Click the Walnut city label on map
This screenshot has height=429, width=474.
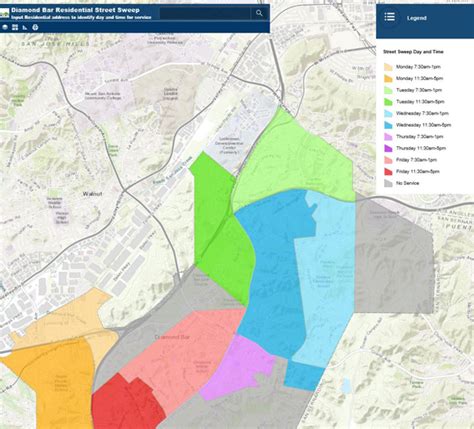[92, 194]
